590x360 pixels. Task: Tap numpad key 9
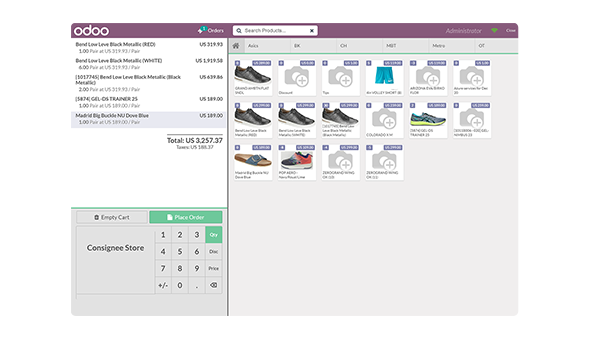click(197, 269)
